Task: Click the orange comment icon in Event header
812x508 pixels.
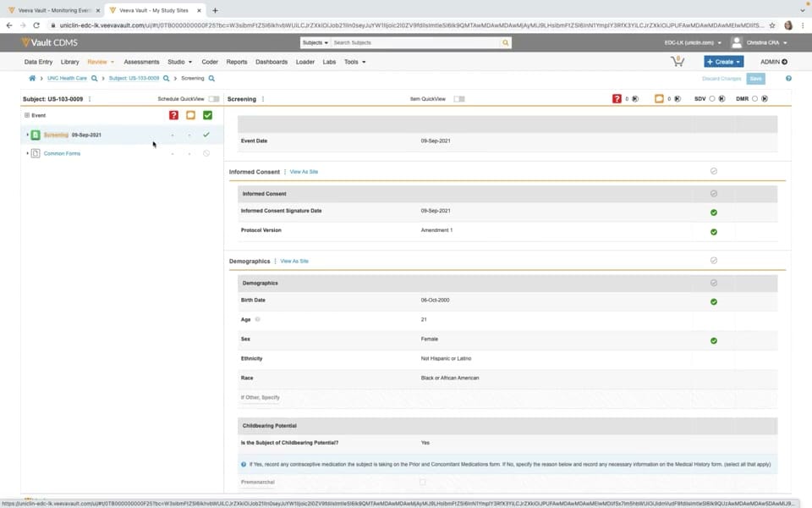Action: 190,115
